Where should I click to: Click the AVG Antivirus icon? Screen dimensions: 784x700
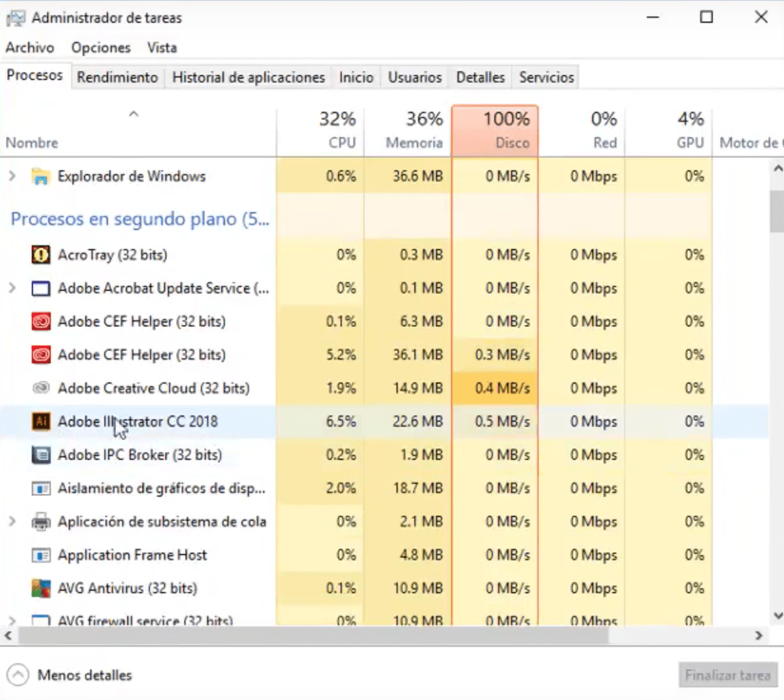click(41, 588)
